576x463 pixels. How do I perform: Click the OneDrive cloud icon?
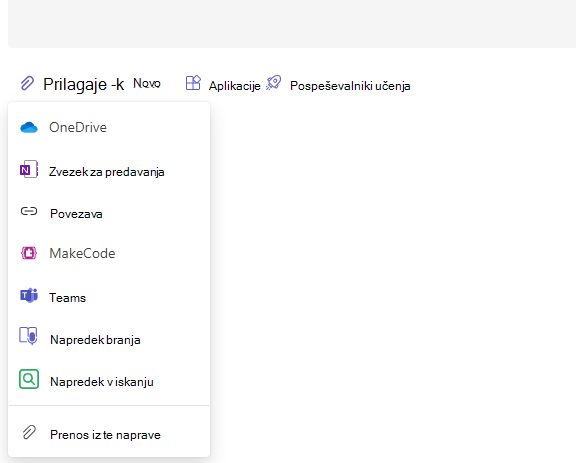point(29,128)
